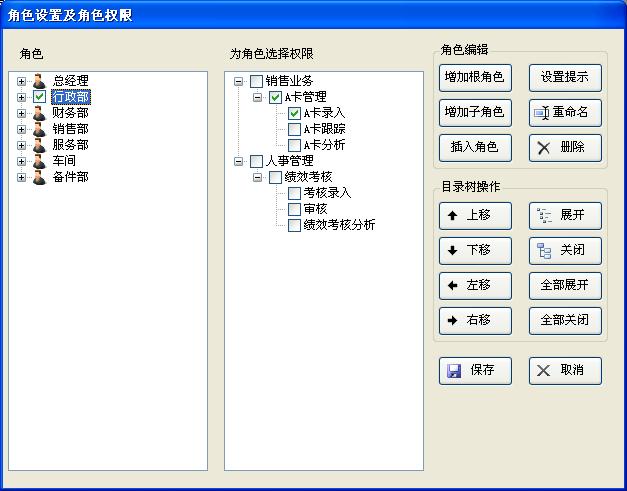Check the 绩效考核分析 checkbox
The height and width of the screenshot is (491, 627).
(294, 225)
